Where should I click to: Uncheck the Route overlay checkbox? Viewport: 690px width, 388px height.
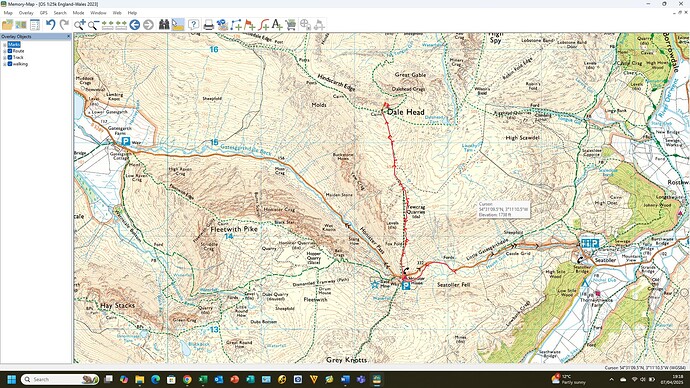(10, 51)
